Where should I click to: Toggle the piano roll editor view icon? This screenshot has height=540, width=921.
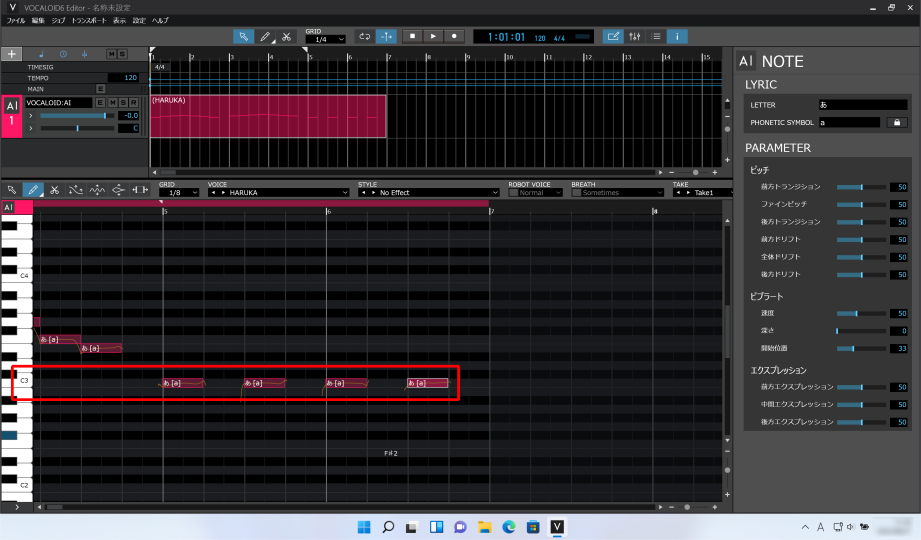[x=613, y=36]
